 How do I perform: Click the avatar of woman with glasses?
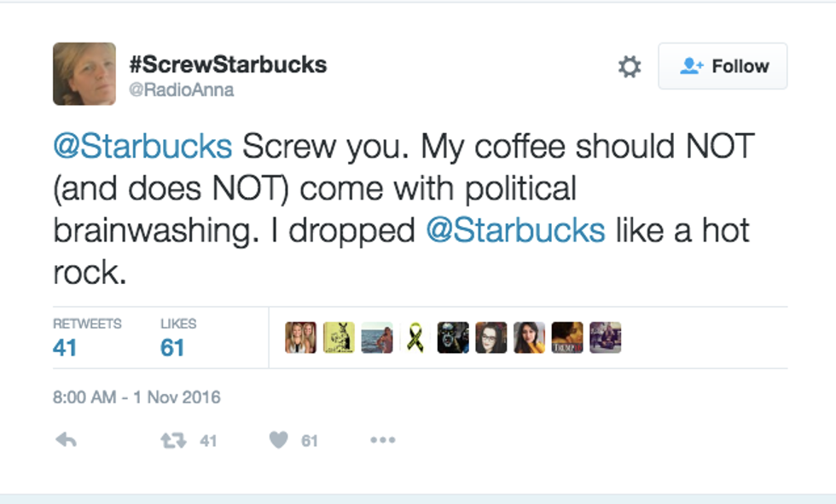[491, 338]
